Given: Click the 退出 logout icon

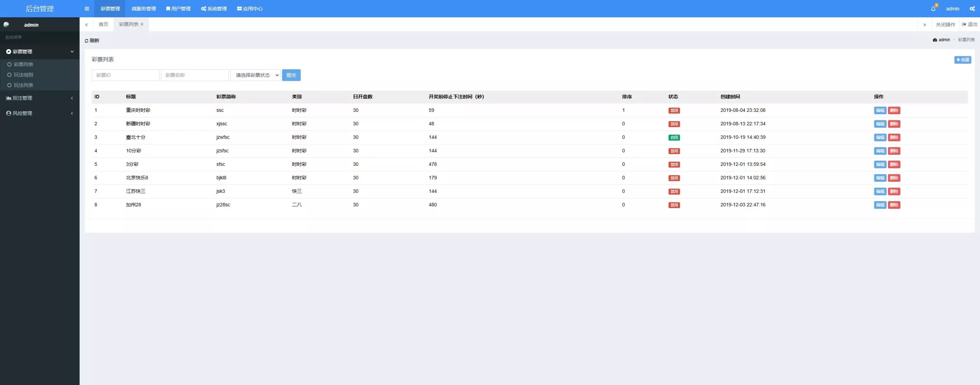Looking at the screenshot, I should [x=964, y=24].
